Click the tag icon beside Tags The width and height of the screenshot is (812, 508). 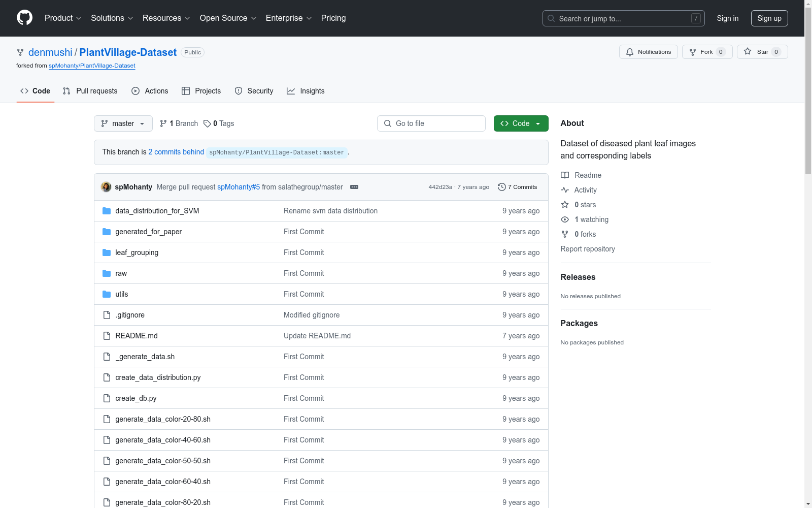pyautogui.click(x=207, y=123)
